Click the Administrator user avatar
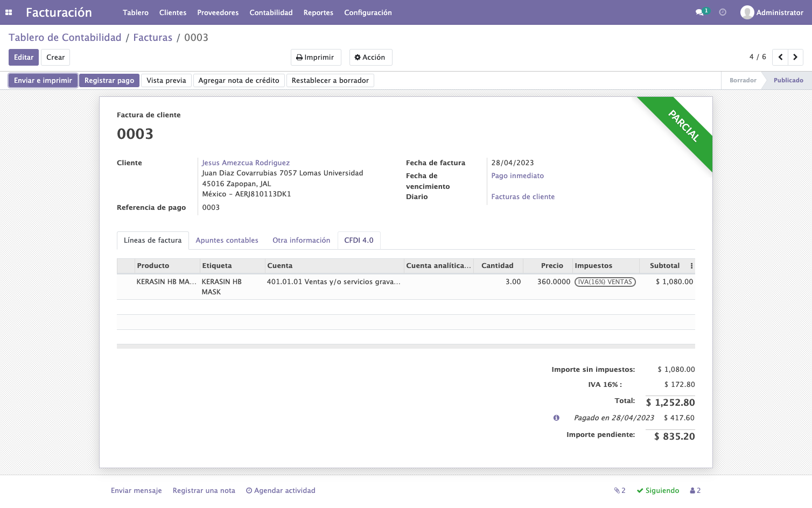 tap(747, 12)
